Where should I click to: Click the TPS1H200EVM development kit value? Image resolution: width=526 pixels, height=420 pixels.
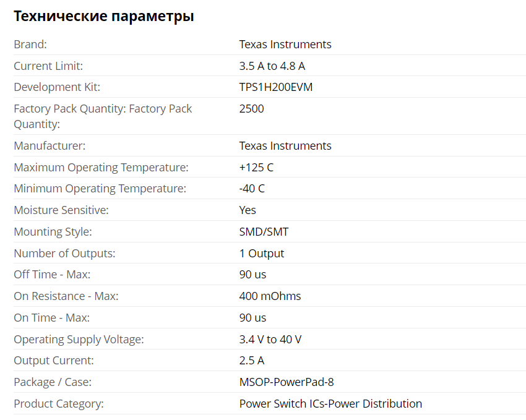pyautogui.click(x=275, y=87)
